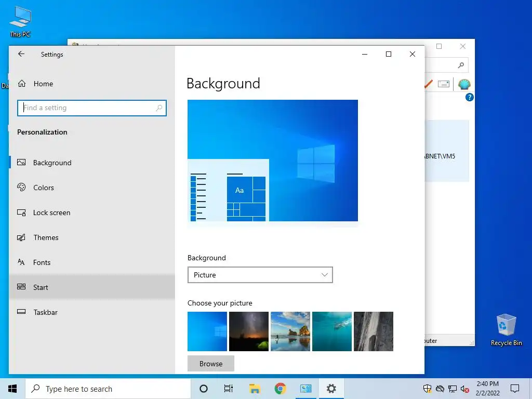This screenshot has width=532, height=399.
Task: Open the Action Center notifications icon
Action: (515, 389)
